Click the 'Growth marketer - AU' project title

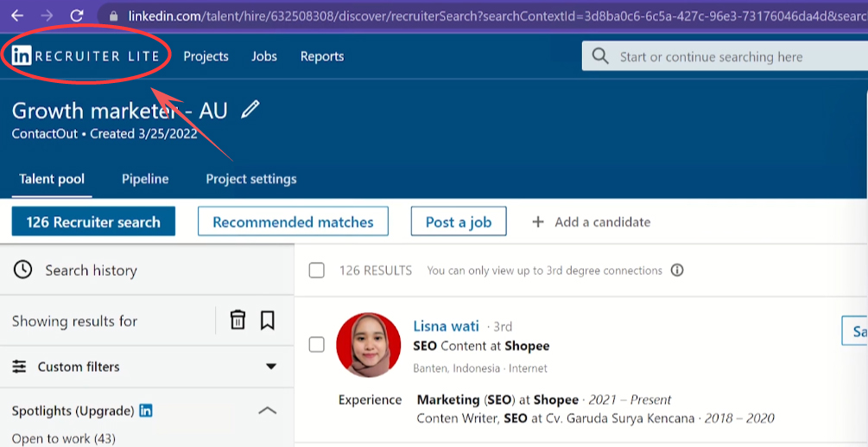click(119, 111)
